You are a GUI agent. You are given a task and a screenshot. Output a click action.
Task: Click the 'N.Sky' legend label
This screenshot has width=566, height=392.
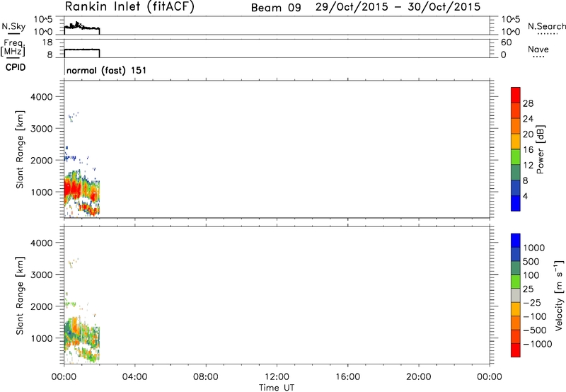pos(13,27)
